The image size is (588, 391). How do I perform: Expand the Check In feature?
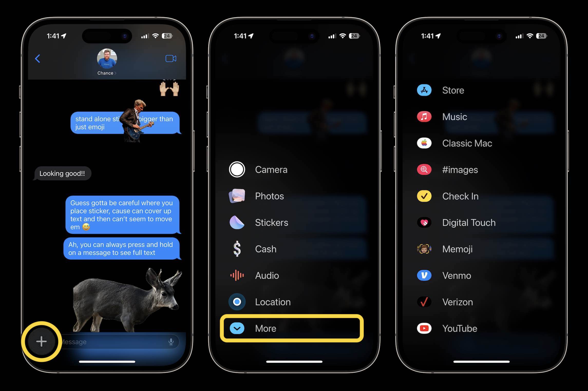(461, 196)
